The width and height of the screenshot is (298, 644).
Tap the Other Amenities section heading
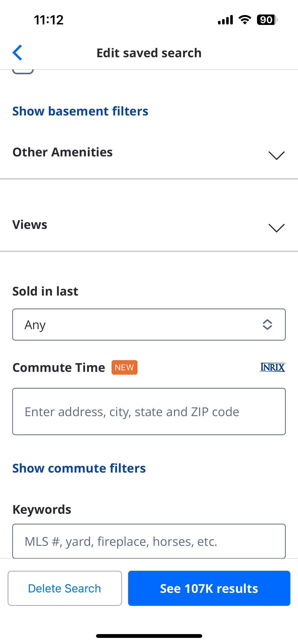[x=63, y=152]
